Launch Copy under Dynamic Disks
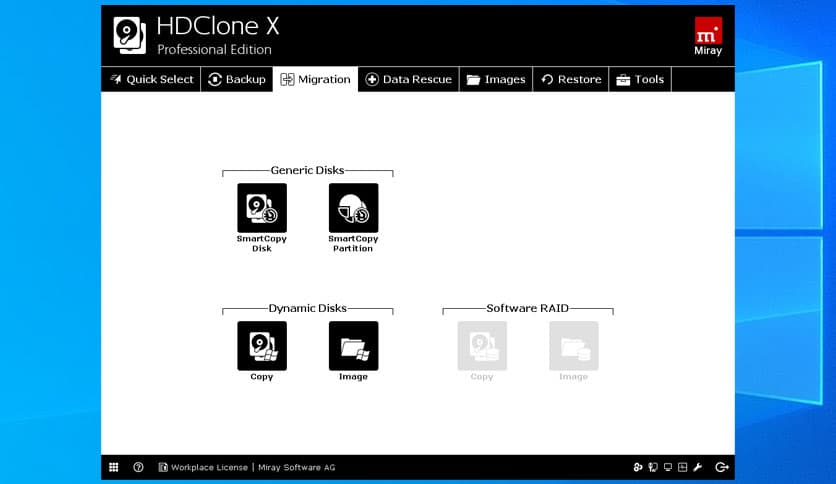 [262, 345]
